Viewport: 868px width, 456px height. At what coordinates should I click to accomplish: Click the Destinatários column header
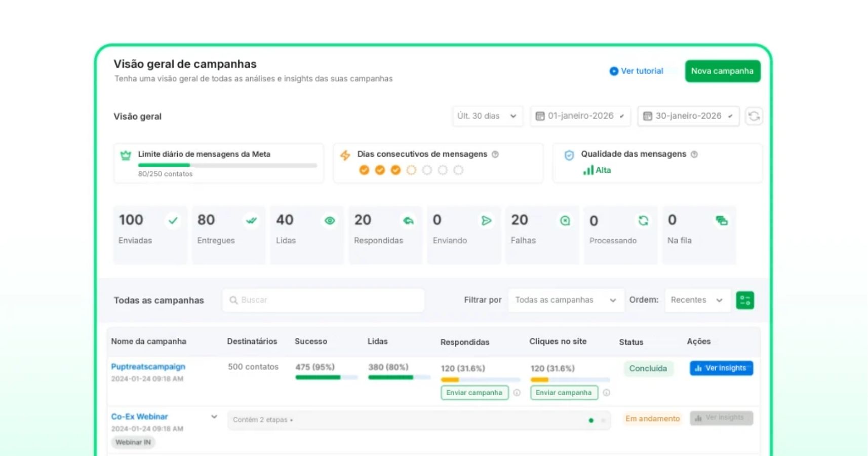coord(252,341)
